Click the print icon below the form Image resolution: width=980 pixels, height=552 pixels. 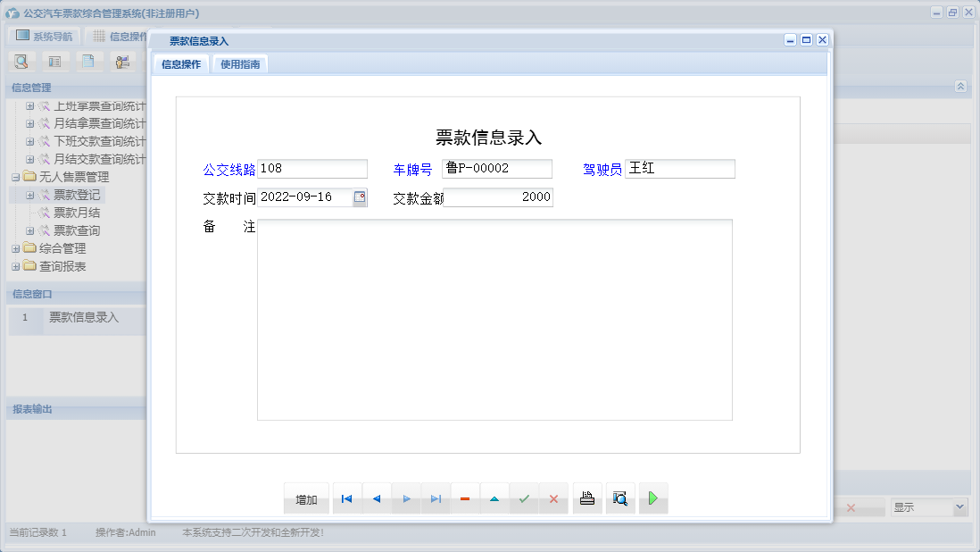[587, 498]
